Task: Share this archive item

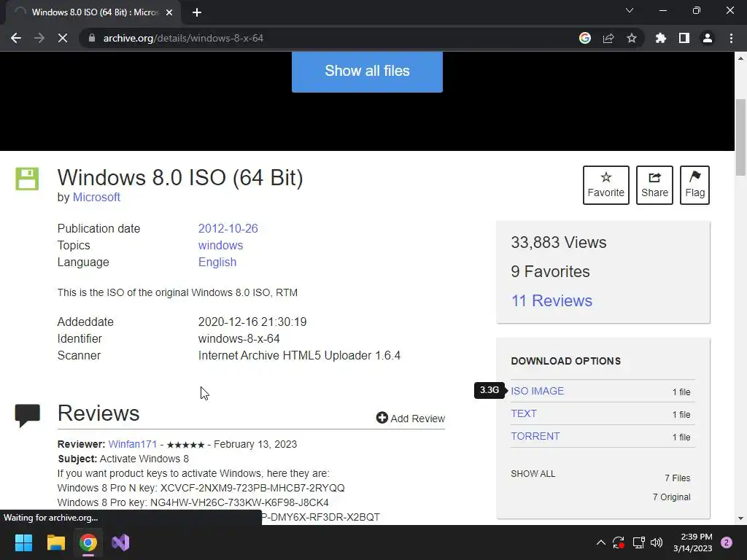Action: pos(654,185)
